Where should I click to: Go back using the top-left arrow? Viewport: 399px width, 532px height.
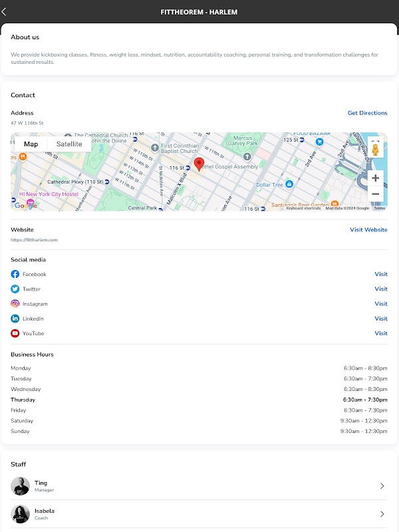(x=4, y=12)
